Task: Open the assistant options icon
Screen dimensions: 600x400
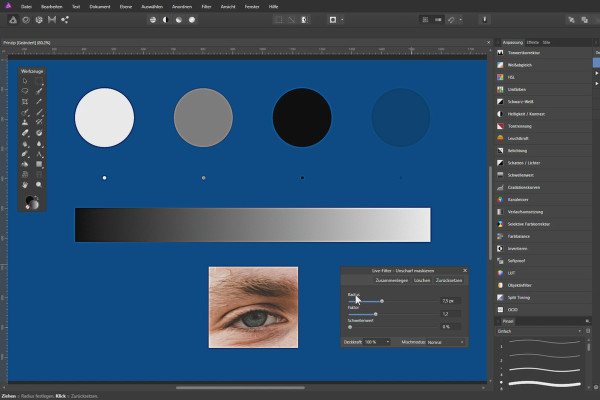Action: [484, 20]
